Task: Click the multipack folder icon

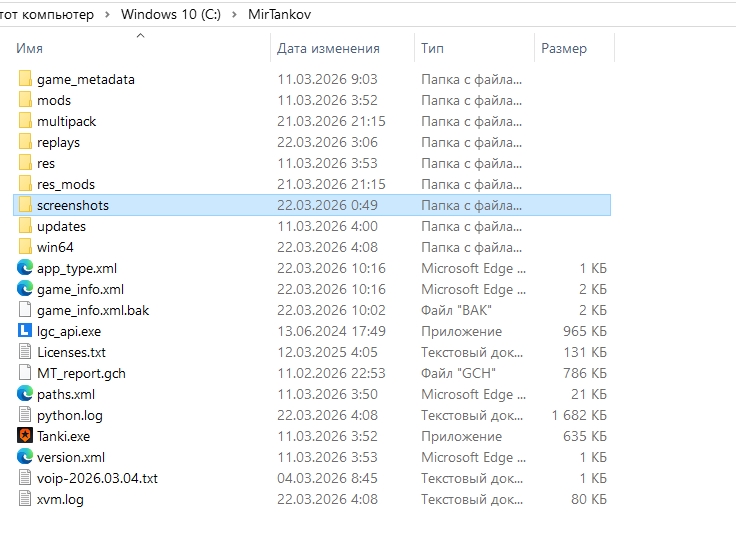Action: coord(25,121)
